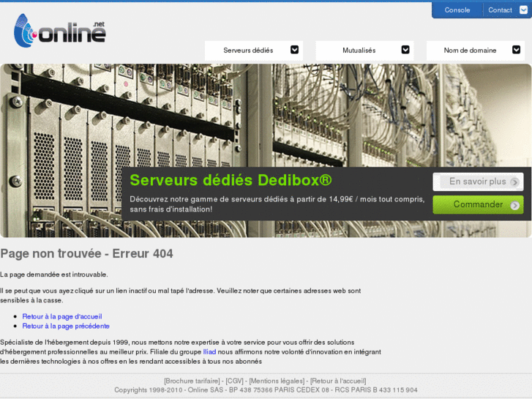The height and width of the screenshot is (399, 532).
Task: Open the CGV footer link
Action: tap(234, 381)
